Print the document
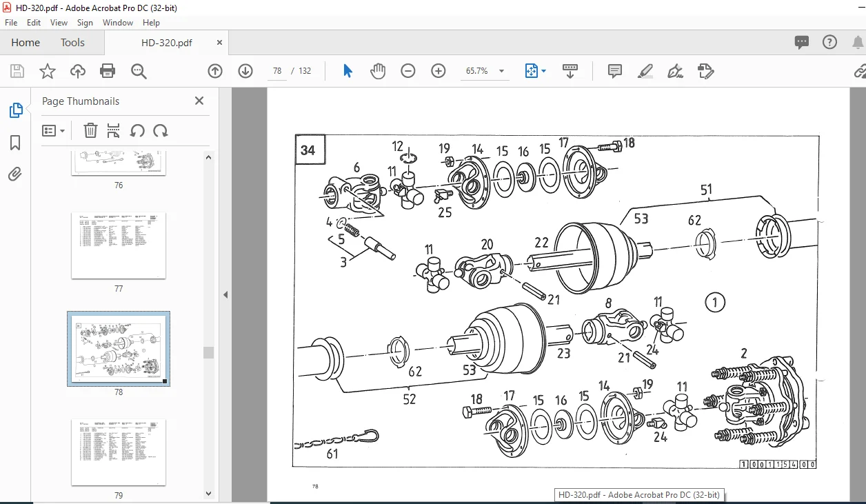 pyautogui.click(x=108, y=71)
